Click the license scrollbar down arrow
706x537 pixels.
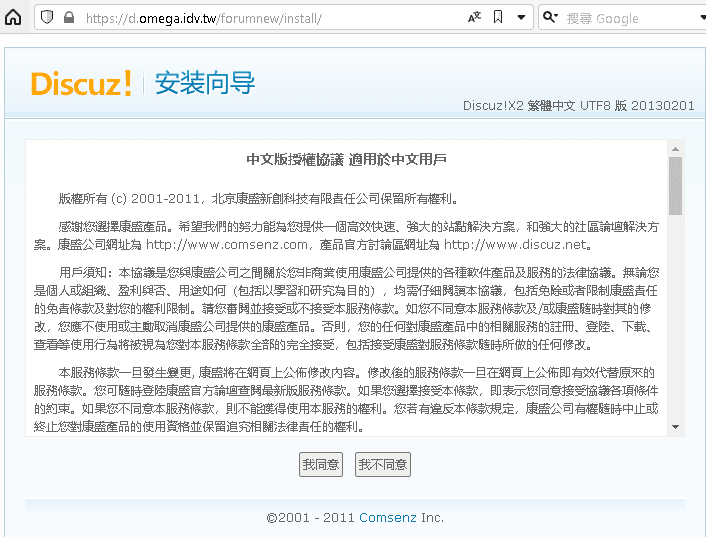click(x=676, y=427)
